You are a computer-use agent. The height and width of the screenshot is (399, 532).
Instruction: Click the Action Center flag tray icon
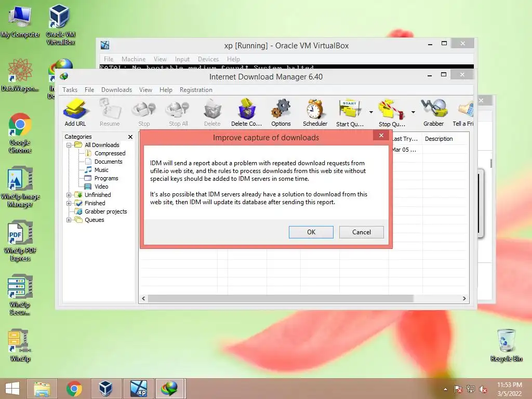tap(458, 389)
